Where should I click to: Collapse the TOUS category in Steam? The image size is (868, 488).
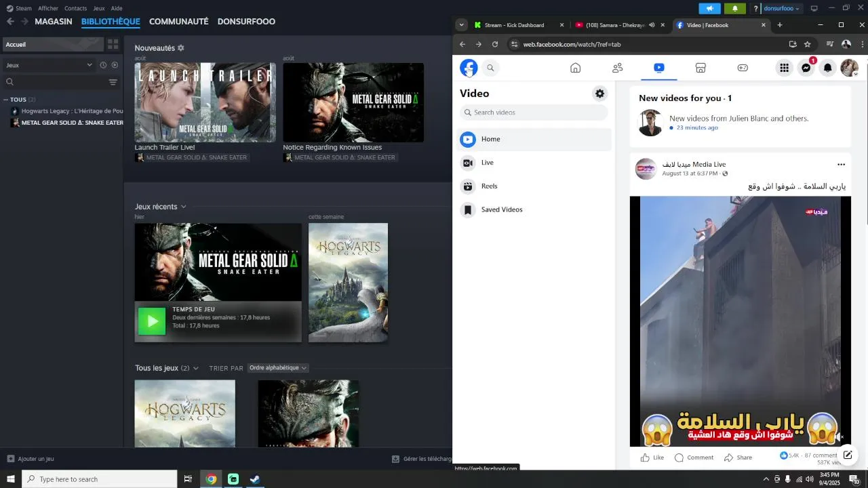coord(6,100)
